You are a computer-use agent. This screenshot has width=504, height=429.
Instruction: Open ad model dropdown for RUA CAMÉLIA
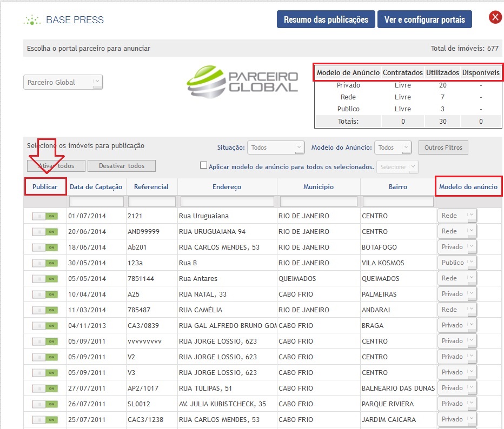(x=457, y=310)
